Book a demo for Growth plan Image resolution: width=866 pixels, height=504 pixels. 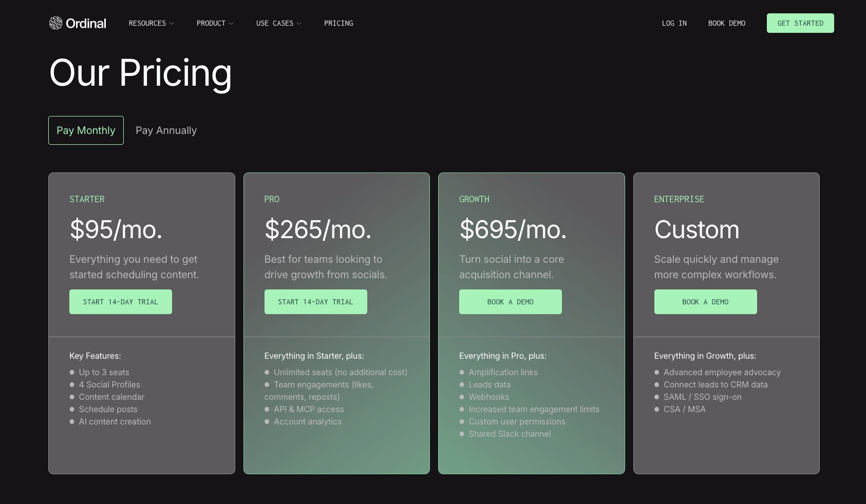click(510, 302)
